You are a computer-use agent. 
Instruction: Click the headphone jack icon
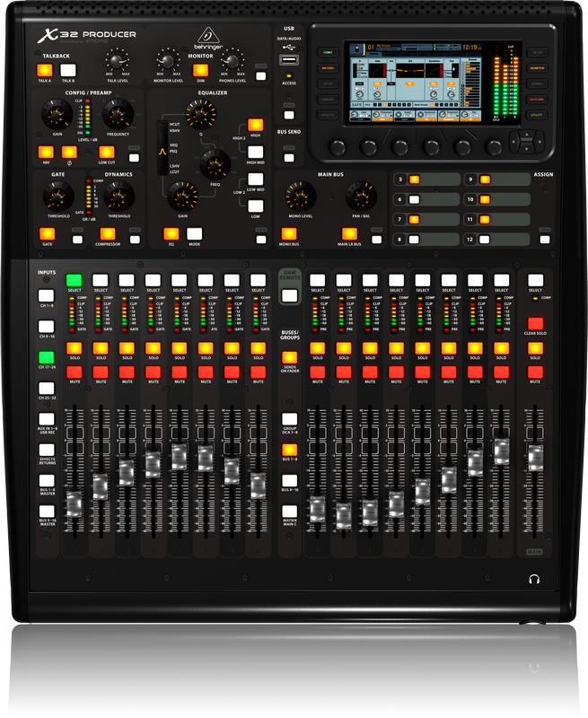pos(535,580)
